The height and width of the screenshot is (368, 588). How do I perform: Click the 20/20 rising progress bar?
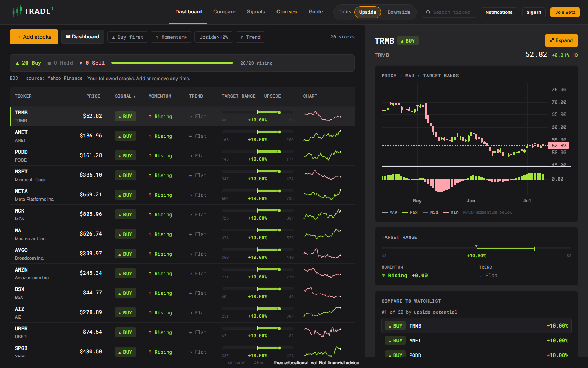172,63
